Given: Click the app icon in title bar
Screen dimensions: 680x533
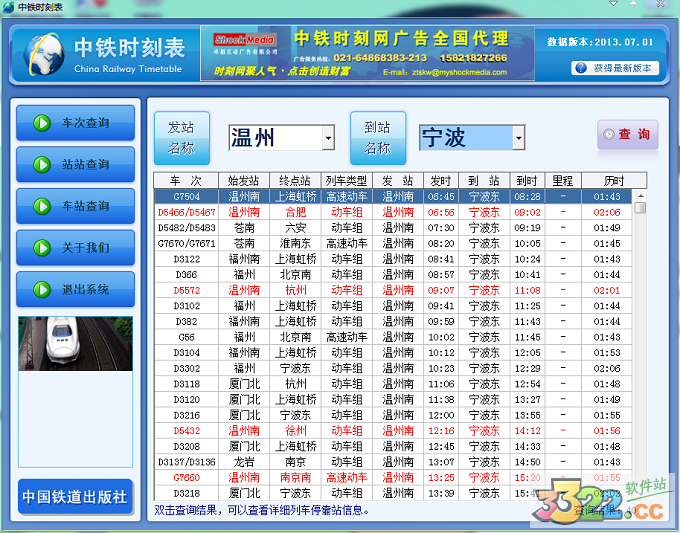Looking at the screenshot, I should tap(8, 7).
